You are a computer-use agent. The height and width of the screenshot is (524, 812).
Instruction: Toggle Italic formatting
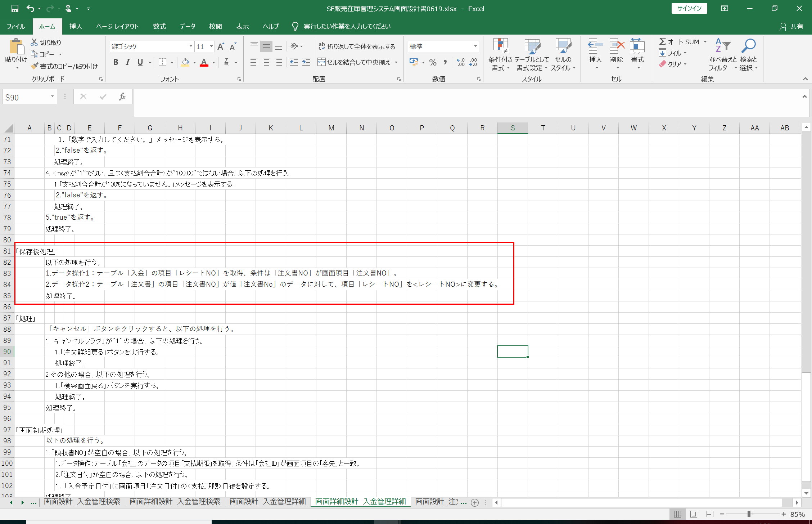point(128,62)
